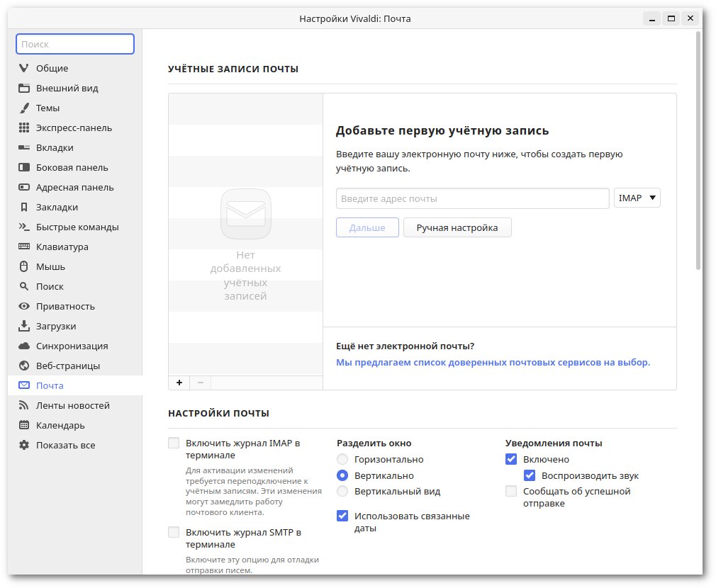The width and height of the screenshot is (716, 588).
Task: Click the Поиск magnifier icon in sidebar
Action: click(23, 286)
